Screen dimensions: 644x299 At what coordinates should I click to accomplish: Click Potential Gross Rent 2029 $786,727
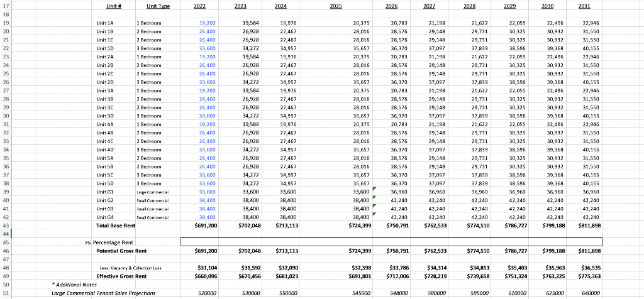click(x=515, y=251)
